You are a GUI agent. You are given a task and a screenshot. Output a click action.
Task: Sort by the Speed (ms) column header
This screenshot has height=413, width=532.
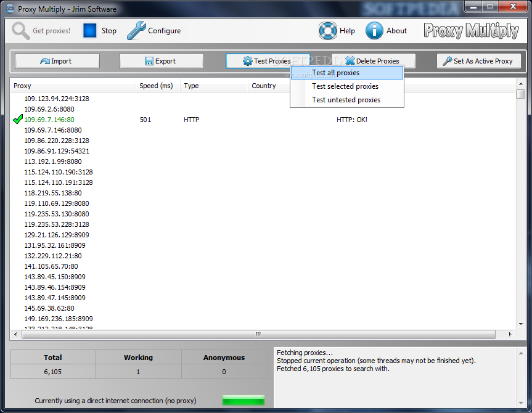158,86
